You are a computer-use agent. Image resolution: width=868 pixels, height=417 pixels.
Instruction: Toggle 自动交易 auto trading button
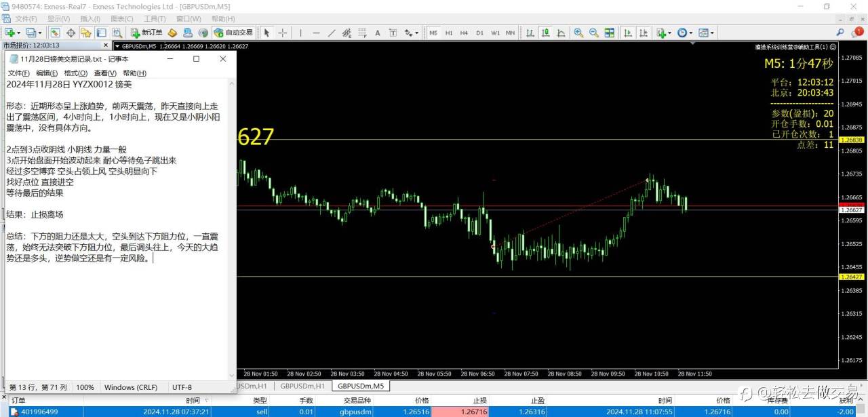(233, 33)
